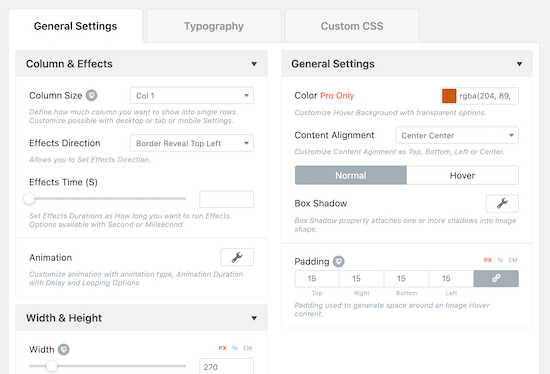Switch to the Custom CSS tab
This screenshot has width=550, height=374.
(352, 26)
